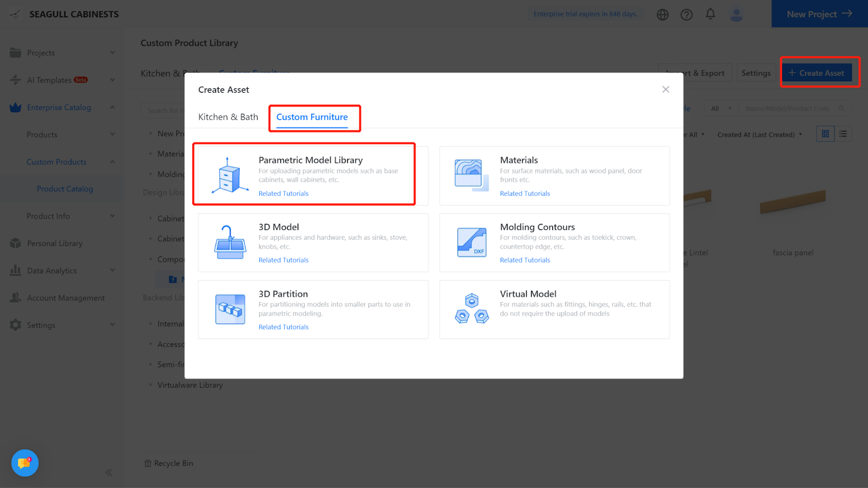Collapse the left sidebar panel

(109, 472)
